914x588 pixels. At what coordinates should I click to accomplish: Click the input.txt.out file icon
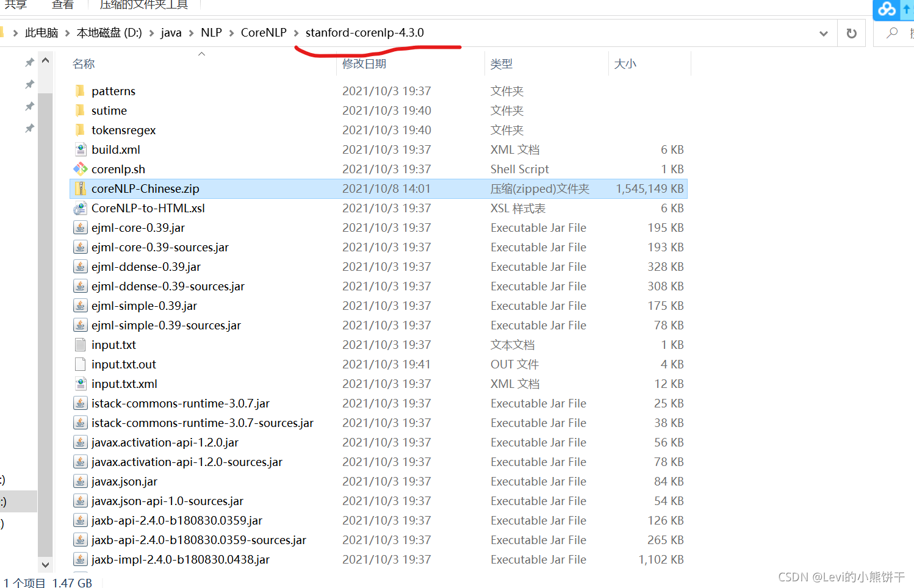point(80,364)
